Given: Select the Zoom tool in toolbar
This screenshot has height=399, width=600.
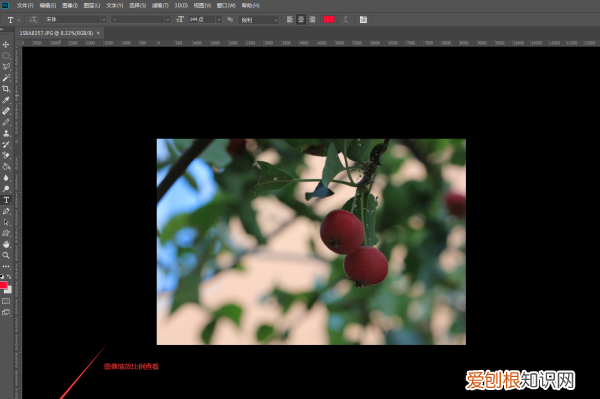Looking at the screenshot, I should [6, 255].
